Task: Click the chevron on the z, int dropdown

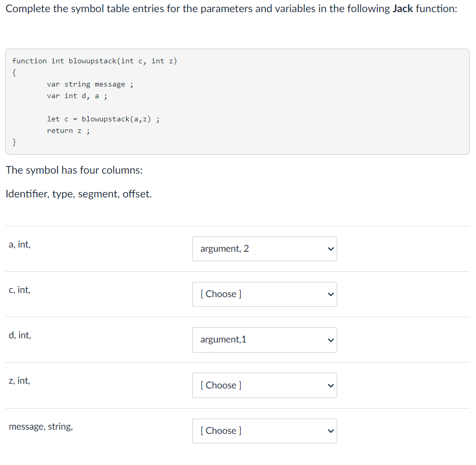Action: pos(330,385)
